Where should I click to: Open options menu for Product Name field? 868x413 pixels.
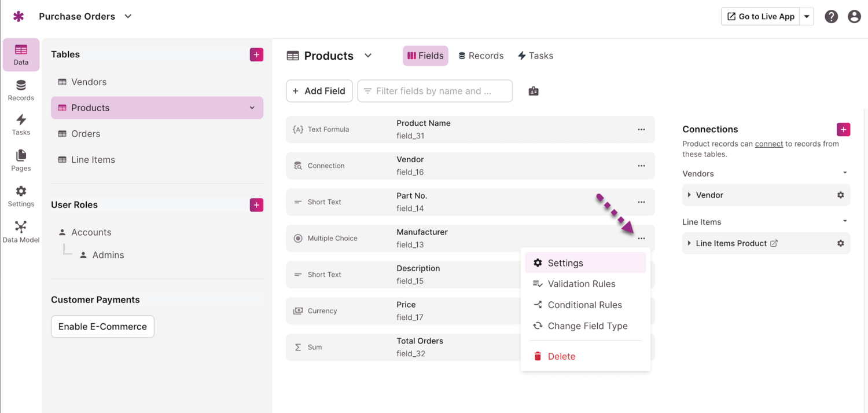(641, 130)
